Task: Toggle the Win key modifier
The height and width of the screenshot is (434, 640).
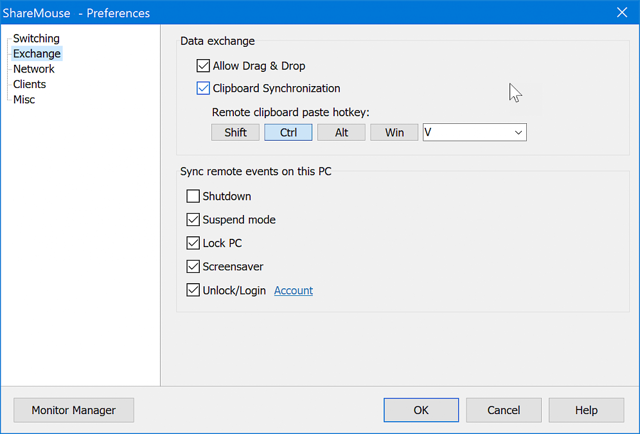Action: (394, 132)
